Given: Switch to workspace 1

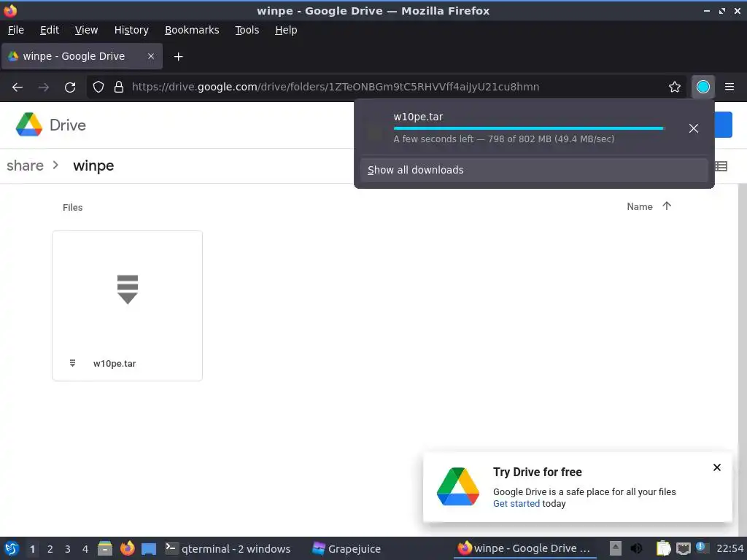Looking at the screenshot, I should [32, 549].
